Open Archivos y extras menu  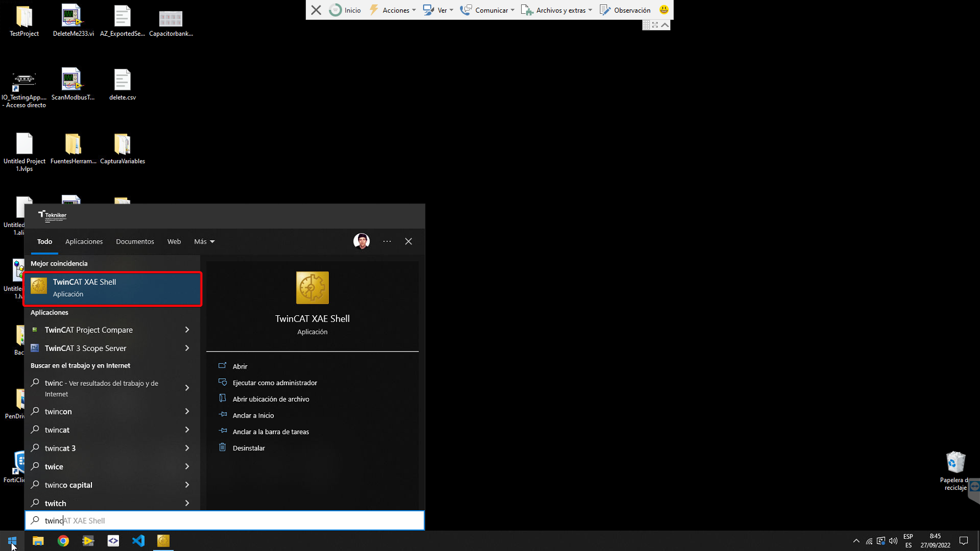[x=556, y=10]
